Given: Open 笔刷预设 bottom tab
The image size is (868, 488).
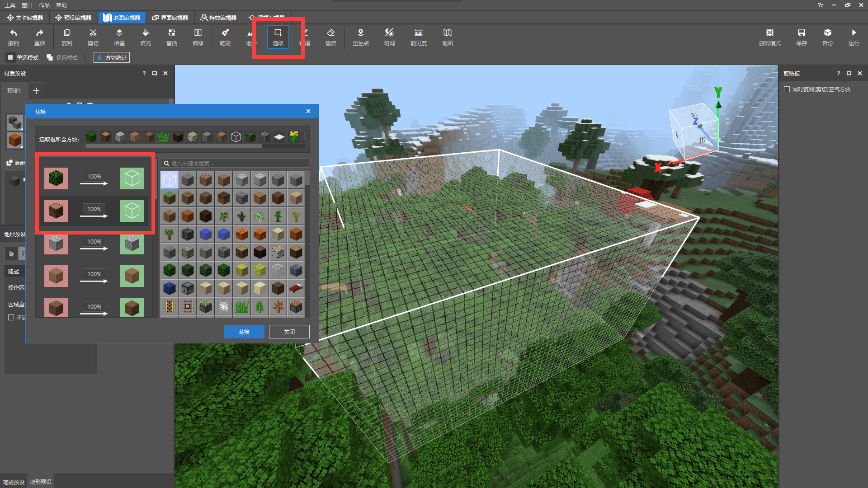Looking at the screenshot, I should coord(14,482).
